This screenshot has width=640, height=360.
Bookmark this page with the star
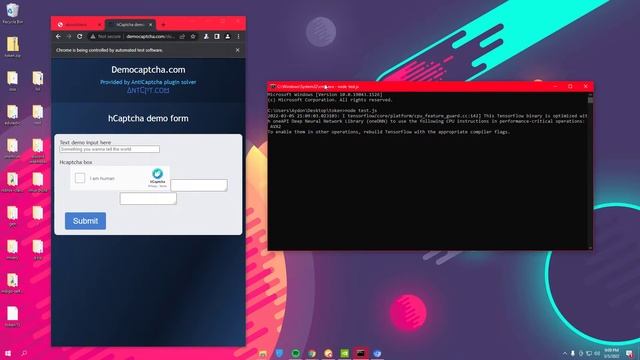tap(193, 36)
